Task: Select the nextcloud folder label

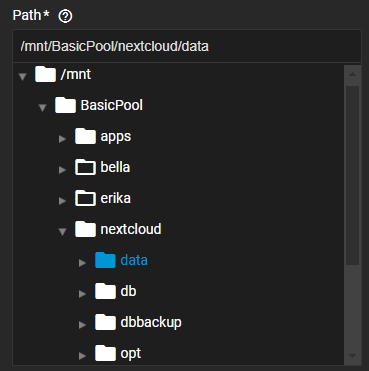Action: [x=131, y=229]
